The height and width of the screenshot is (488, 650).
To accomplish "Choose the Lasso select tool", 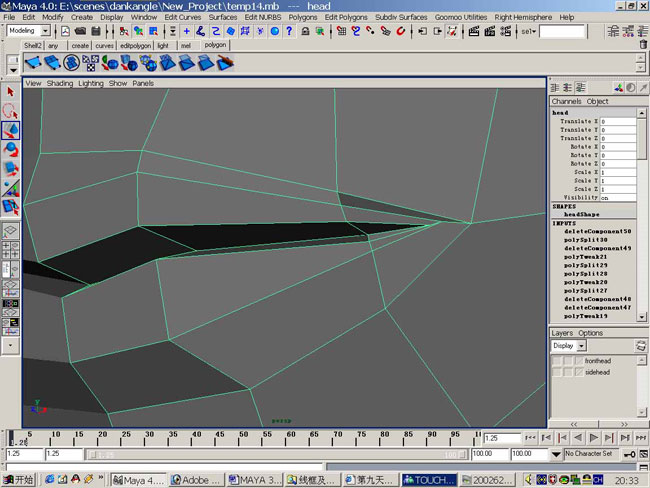I will [x=10, y=111].
